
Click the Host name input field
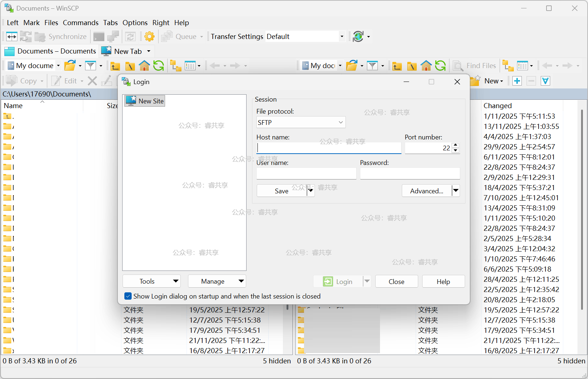coord(329,148)
